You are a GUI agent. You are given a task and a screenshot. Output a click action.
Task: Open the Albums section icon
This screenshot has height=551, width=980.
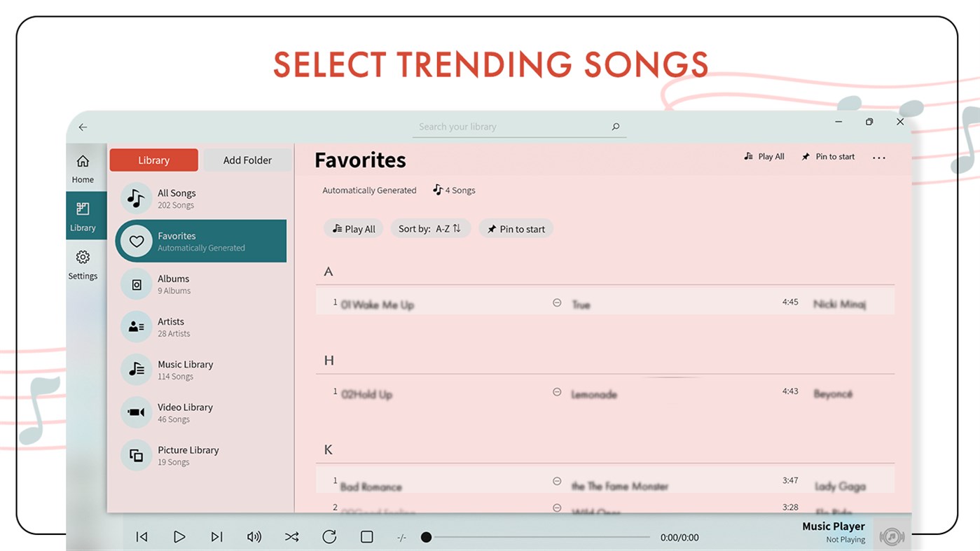coord(136,284)
